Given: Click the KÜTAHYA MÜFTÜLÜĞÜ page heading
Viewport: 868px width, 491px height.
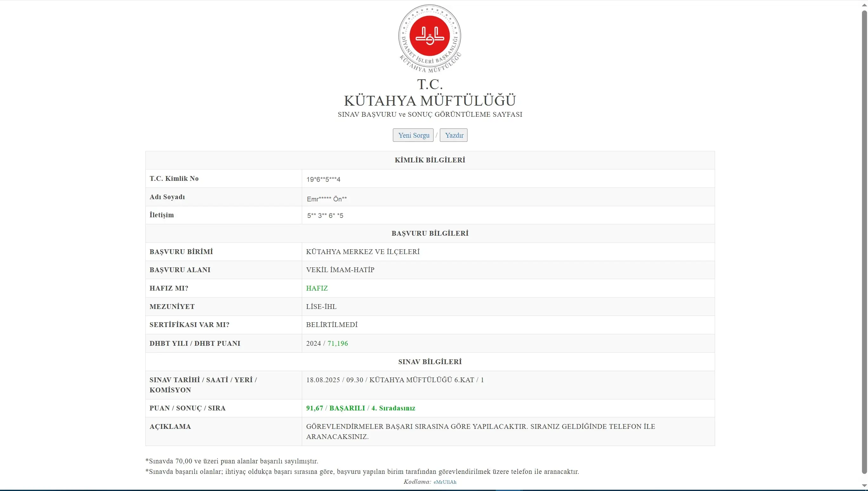Looking at the screenshot, I should [x=429, y=101].
